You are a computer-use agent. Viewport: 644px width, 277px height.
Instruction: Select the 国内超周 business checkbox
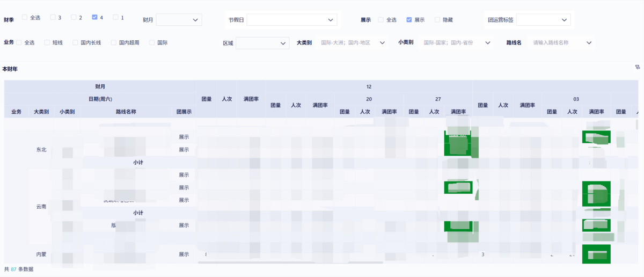(114, 42)
